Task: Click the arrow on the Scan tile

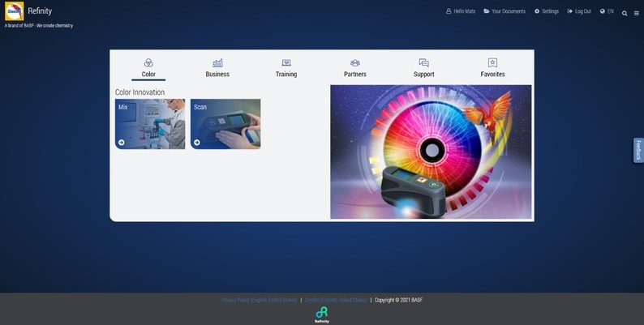Action: point(197,143)
